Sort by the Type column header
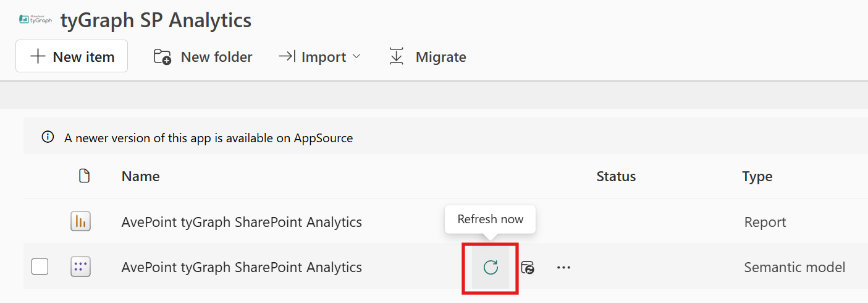The width and height of the screenshot is (868, 303). 757,176
